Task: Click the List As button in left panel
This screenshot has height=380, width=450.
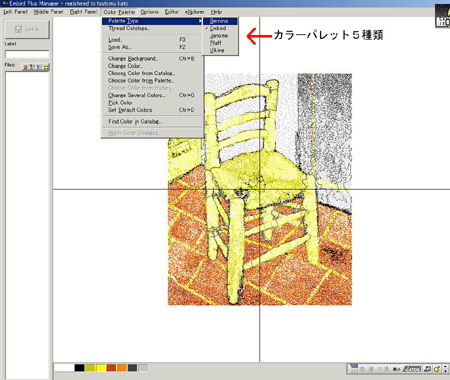Action: [x=28, y=29]
